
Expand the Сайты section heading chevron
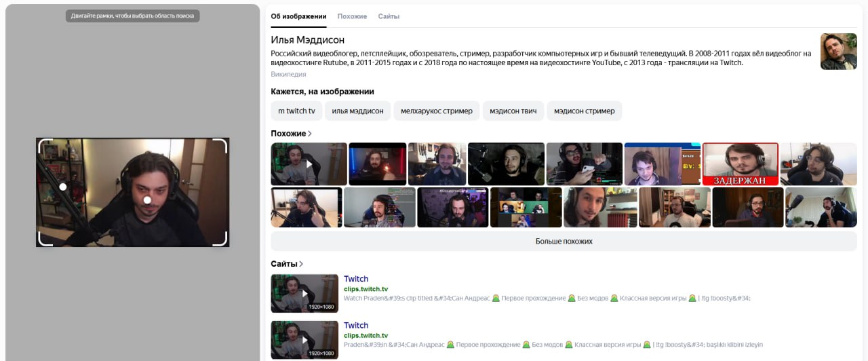click(301, 264)
